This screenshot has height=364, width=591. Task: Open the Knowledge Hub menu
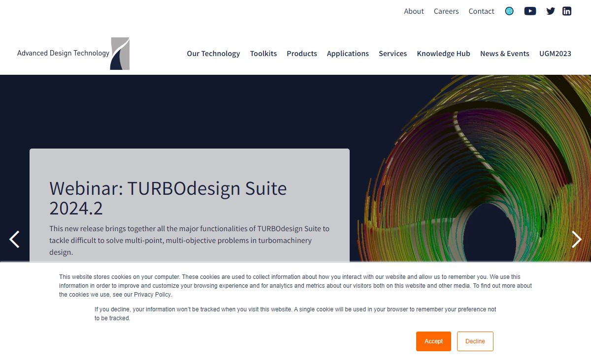[x=443, y=53]
